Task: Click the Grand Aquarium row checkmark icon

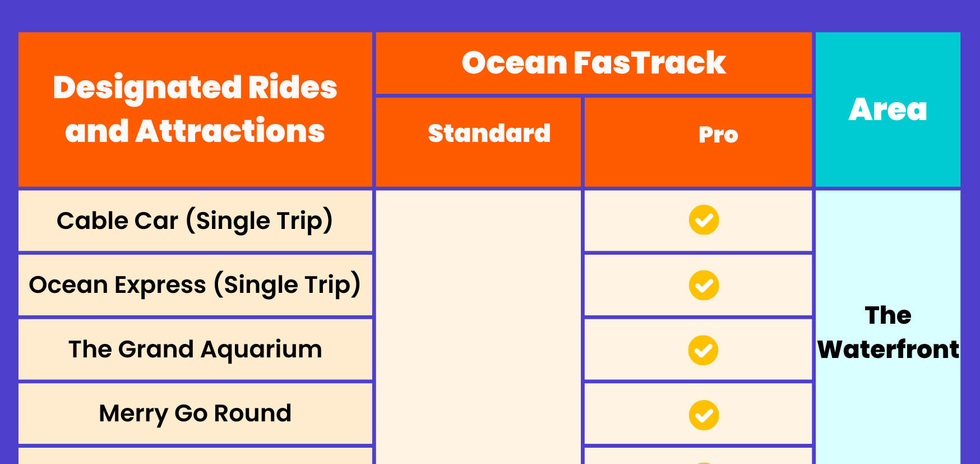Action: pyautogui.click(x=703, y=351)
